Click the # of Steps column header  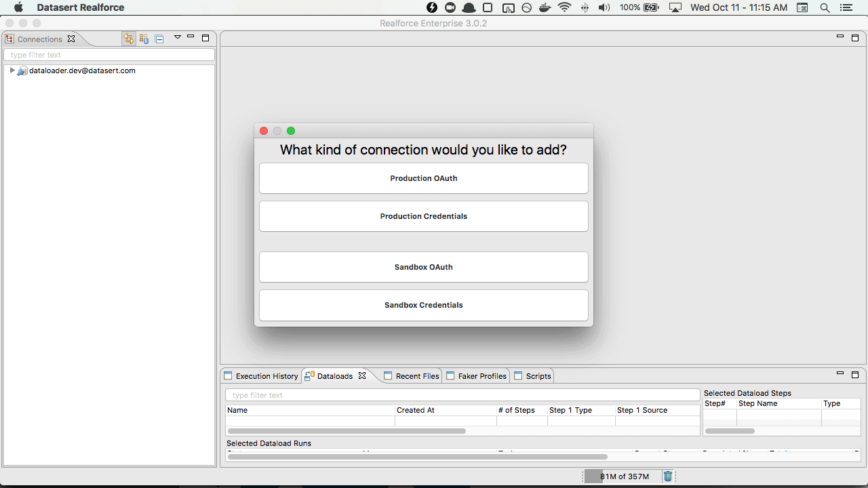522,410
